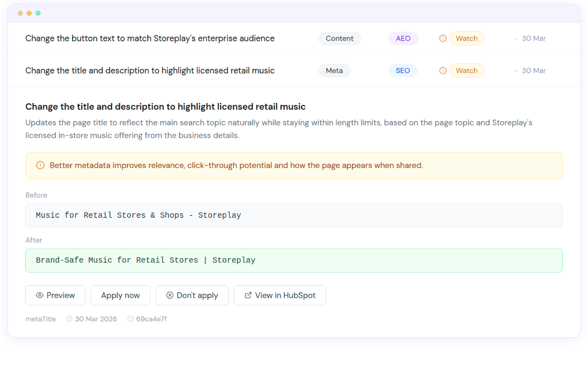Click the After title green field

pos(294,260)
